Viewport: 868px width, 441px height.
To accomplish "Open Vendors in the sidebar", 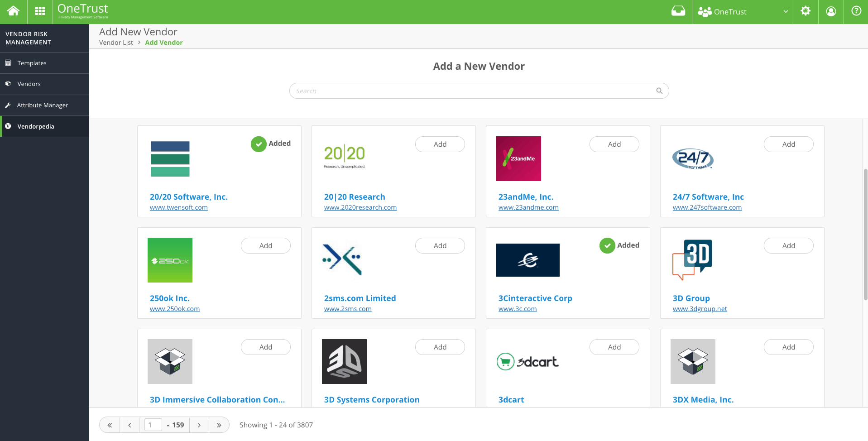I will click(44, 84).
